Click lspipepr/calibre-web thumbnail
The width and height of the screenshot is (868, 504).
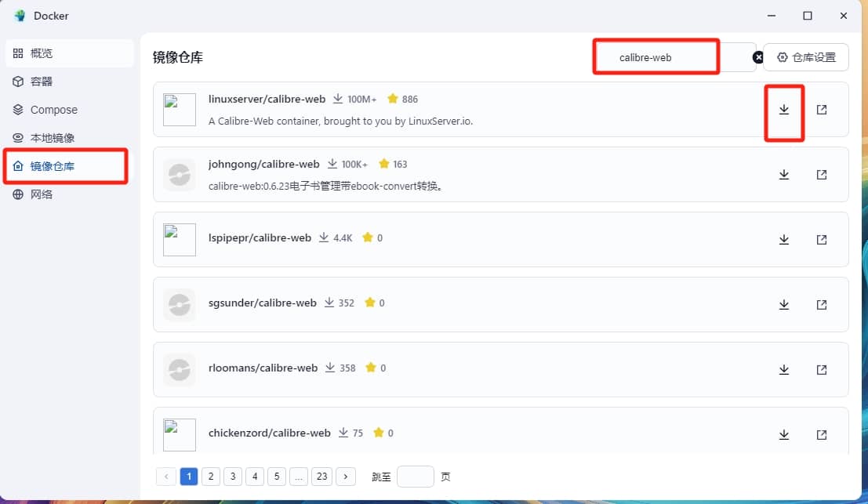click(180, 240)
